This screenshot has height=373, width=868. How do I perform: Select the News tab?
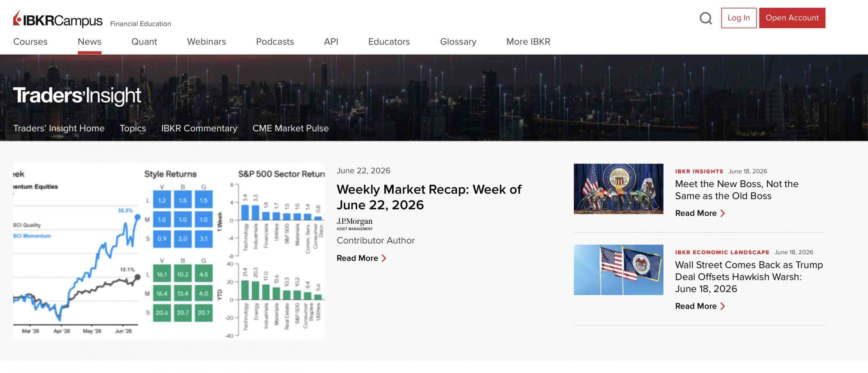(90, 42)
